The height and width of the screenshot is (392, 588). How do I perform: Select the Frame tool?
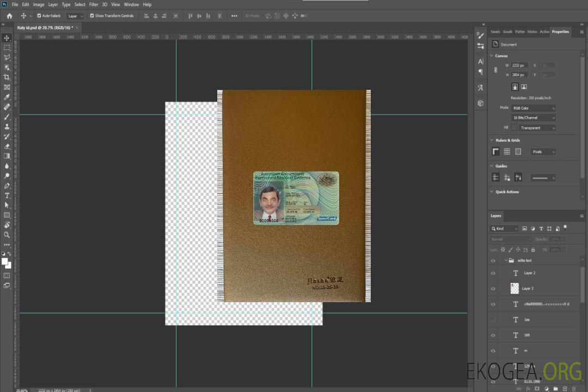(x=7, y=87)
